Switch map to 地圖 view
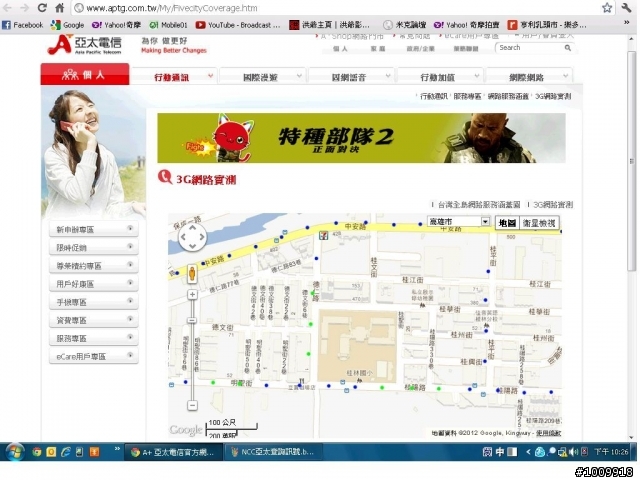The image size is (640, 480). point(507,223)
